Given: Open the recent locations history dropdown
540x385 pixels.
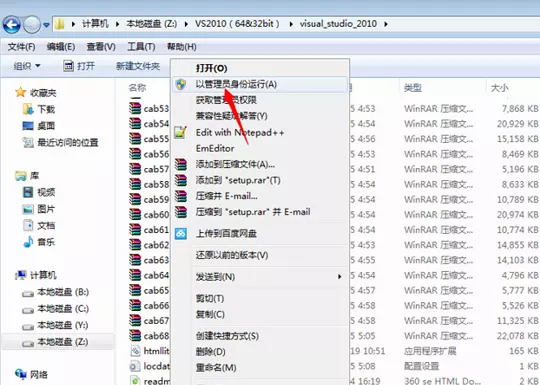Looking at the screenshot, I should [47, 25].
